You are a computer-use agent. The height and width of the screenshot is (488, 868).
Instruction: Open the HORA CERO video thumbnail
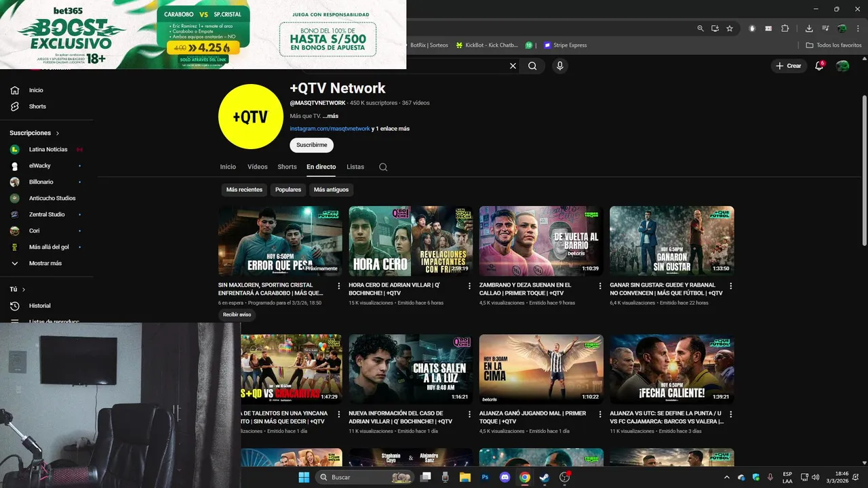tap(410, 241)
